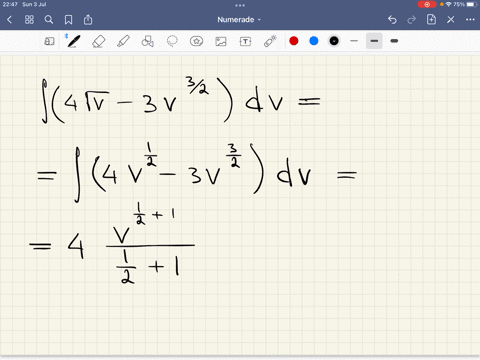The width and height of the screenshot is (480, 360).
Task: Select the thinnest stroke width
Action: coord(354,41)
